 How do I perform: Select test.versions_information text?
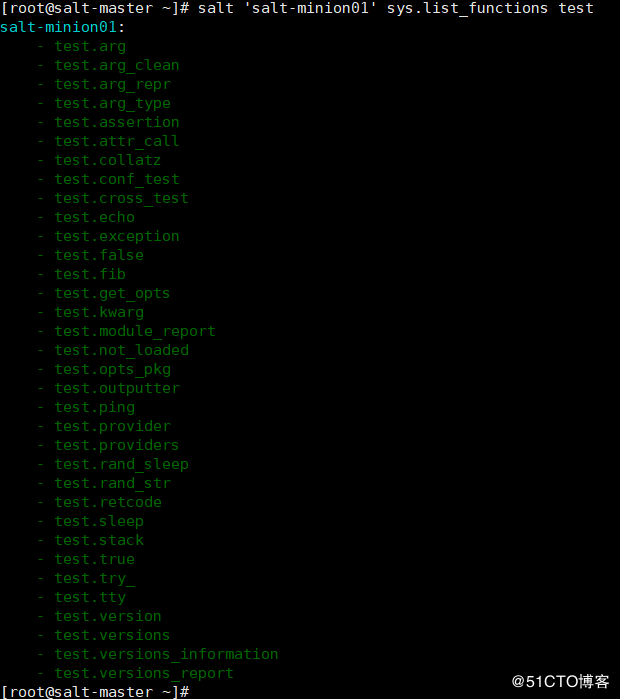tap(166, 654)
